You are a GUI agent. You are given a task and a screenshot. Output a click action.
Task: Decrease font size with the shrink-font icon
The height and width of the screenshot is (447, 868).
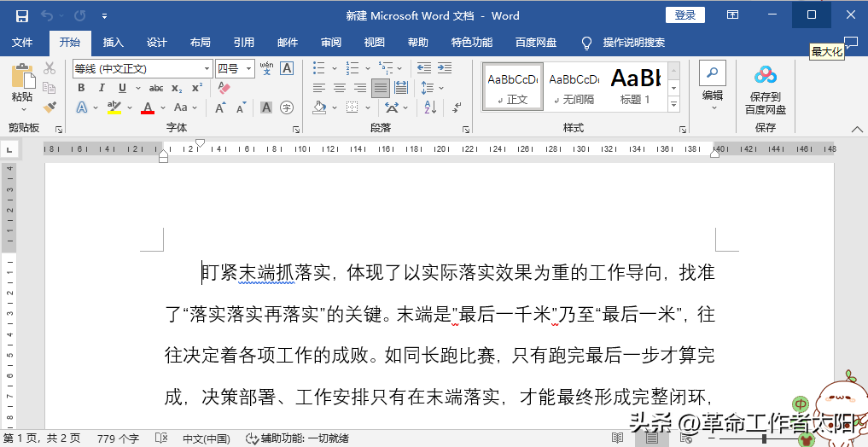click(x=241, y=107)
